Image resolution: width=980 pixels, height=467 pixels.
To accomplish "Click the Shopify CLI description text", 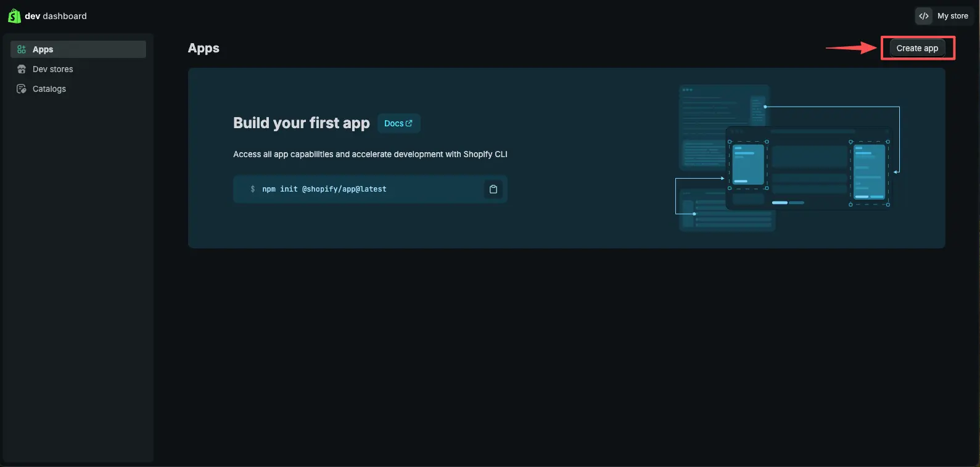I will [x=370, y=154].
